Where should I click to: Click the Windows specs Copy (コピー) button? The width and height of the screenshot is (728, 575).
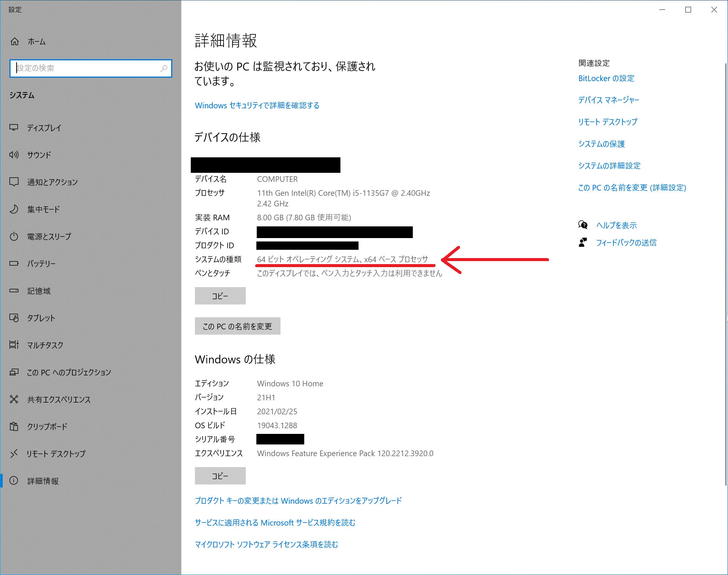pyautogui.click(x=220, y=476)
